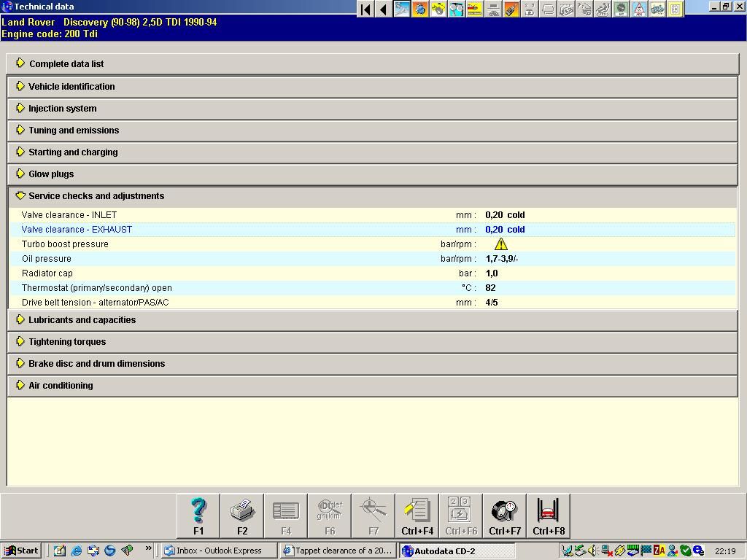
Task: Expand the Starting and charging section
Action: tap(373, 152)
